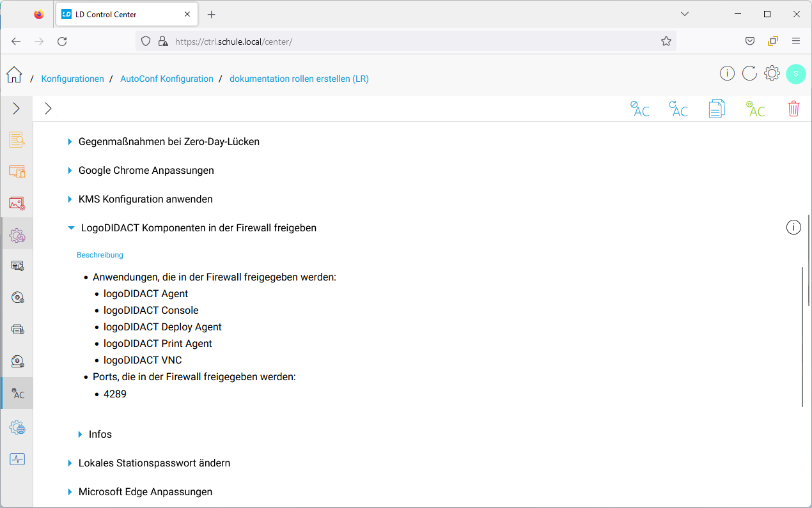Open 'dokumentation rollen erstellen (LR)' breadcrumb
812x508 pixels.
[x=299, y=79]
